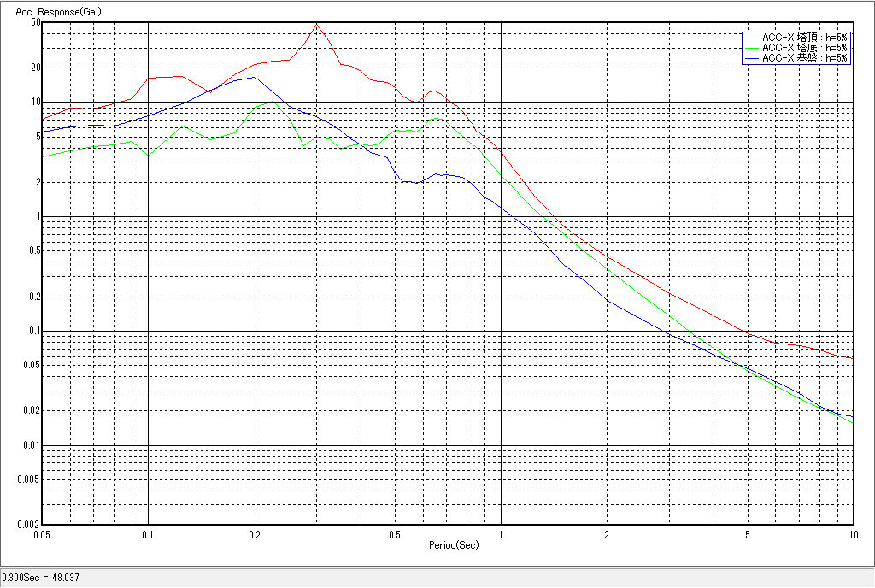
Task: Click the 0.002 label on the vertical axis
Action: (x=31, y=525)
